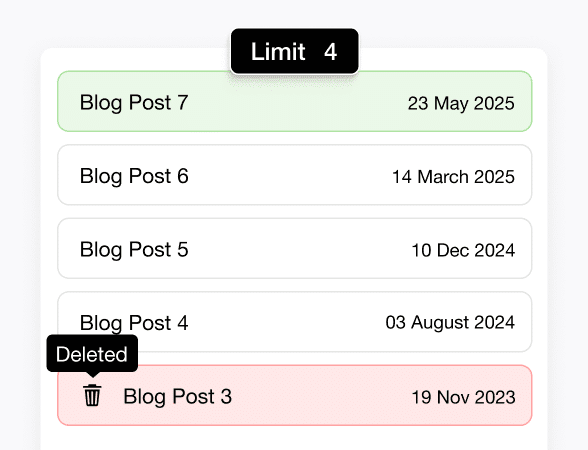The image size is (588, 450).
Task: Click the date 10 Dec 2024
Action: (463, 250)
